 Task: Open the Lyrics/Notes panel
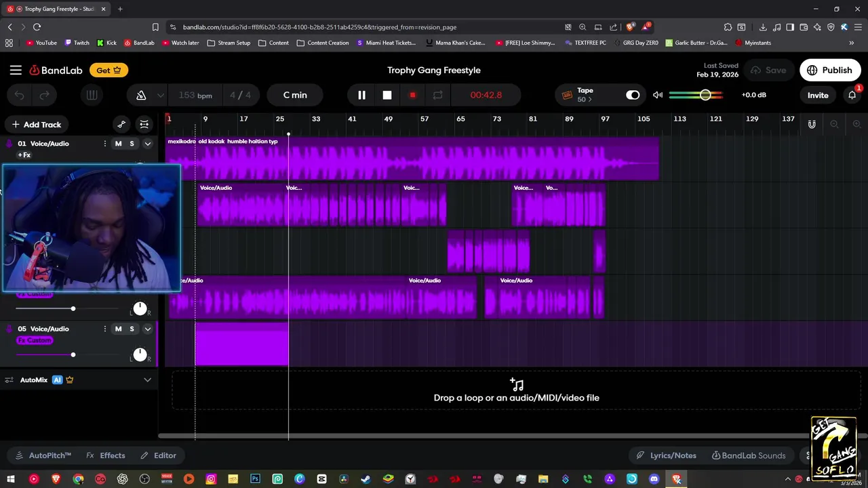click(666, 455)
